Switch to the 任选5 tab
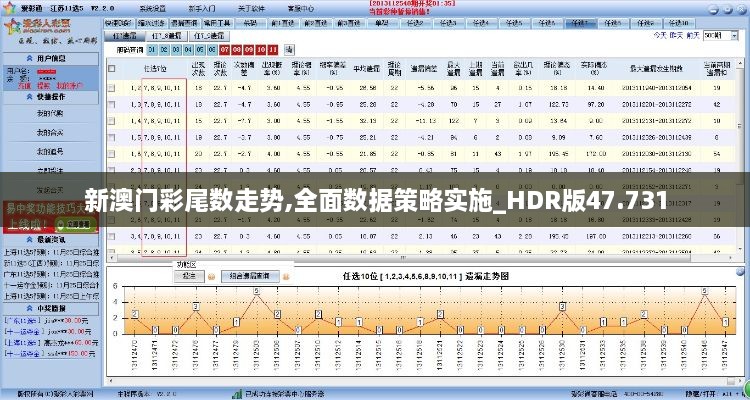 tap(513, 23)
